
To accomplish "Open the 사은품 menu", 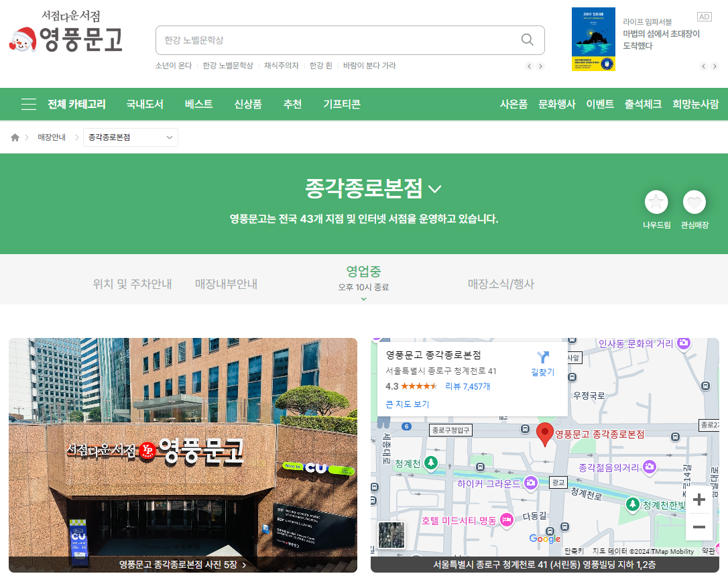I will pos(513,104).
